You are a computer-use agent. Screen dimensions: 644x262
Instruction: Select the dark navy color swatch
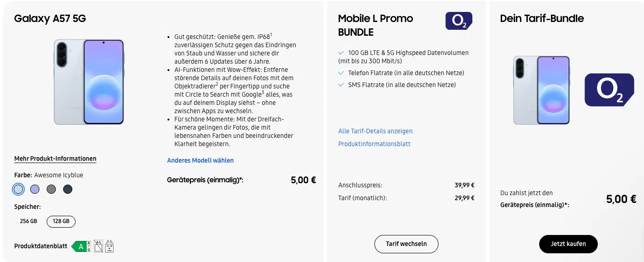tap(68, 189)
